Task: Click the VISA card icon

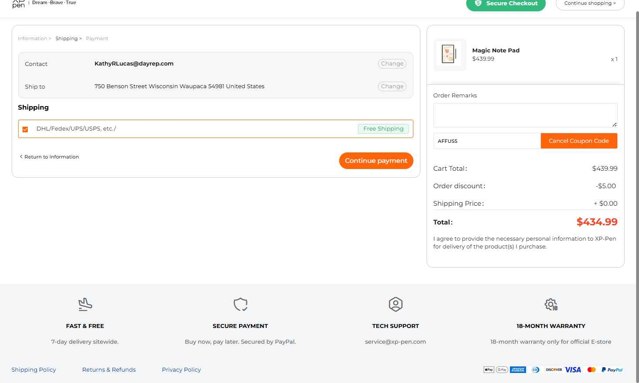Action: pos(573,370)
